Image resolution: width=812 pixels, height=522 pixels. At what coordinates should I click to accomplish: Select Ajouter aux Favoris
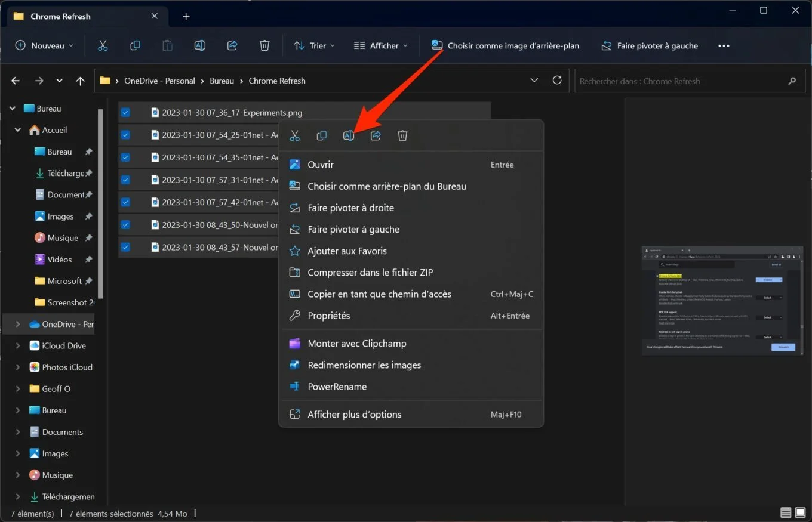pos(411,251)
